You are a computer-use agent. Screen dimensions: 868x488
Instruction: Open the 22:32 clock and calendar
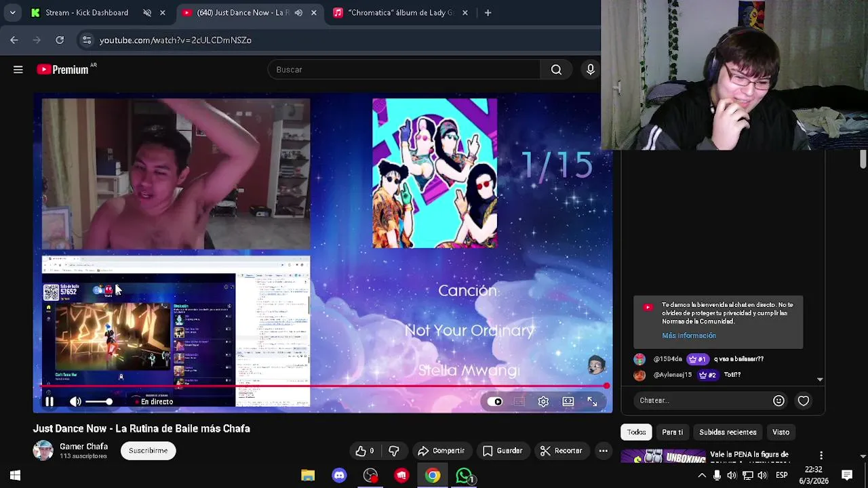tap(814, 476)
